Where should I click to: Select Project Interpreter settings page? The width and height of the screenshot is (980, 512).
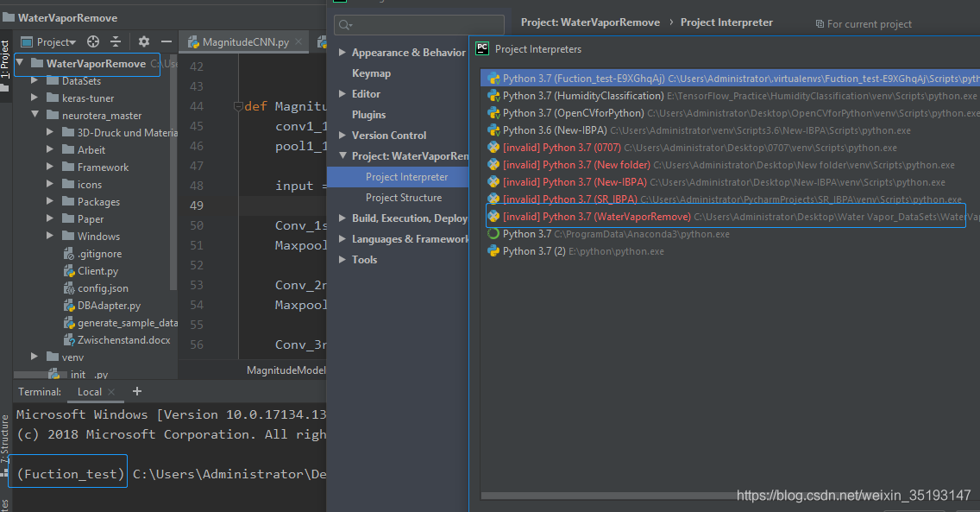coord(398,177)
